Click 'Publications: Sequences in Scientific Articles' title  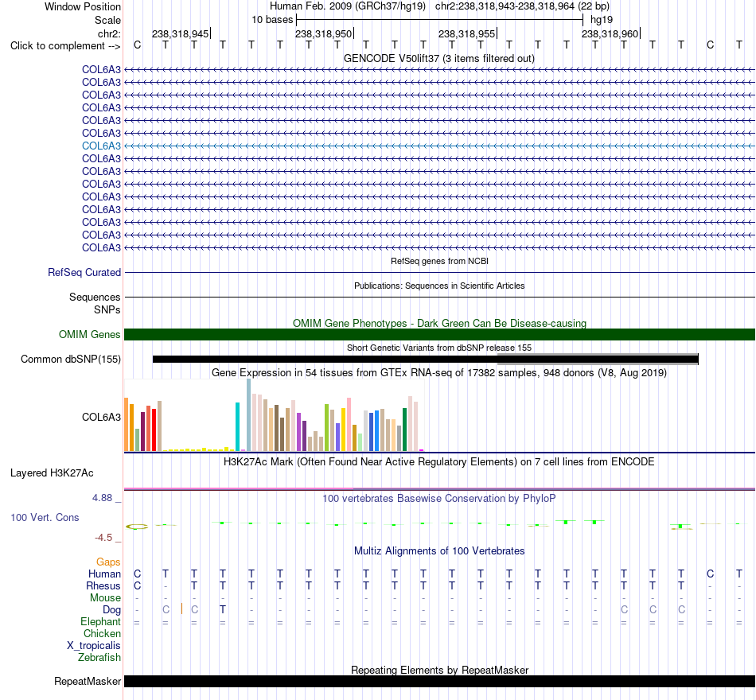pyautogui.click(x=439, y=286)
